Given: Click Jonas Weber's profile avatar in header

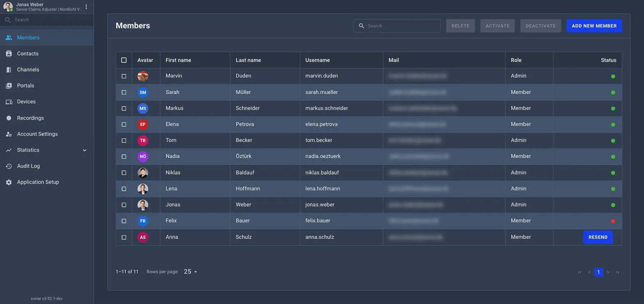Looking at the screenshot, I should (8, 7).
